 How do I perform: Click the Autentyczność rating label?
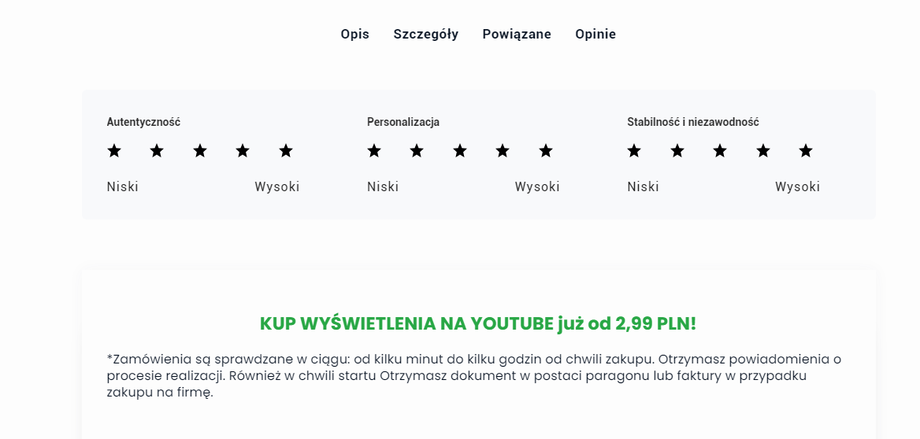143,122
